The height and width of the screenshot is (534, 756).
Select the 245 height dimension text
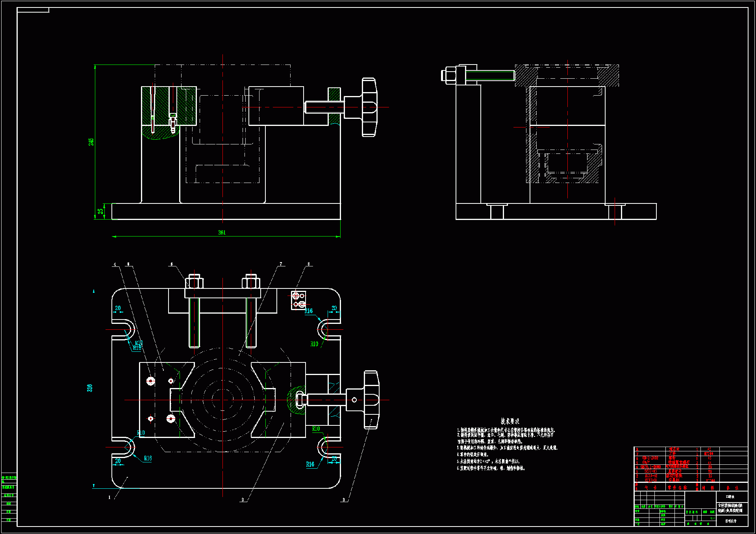pos(91,142)
